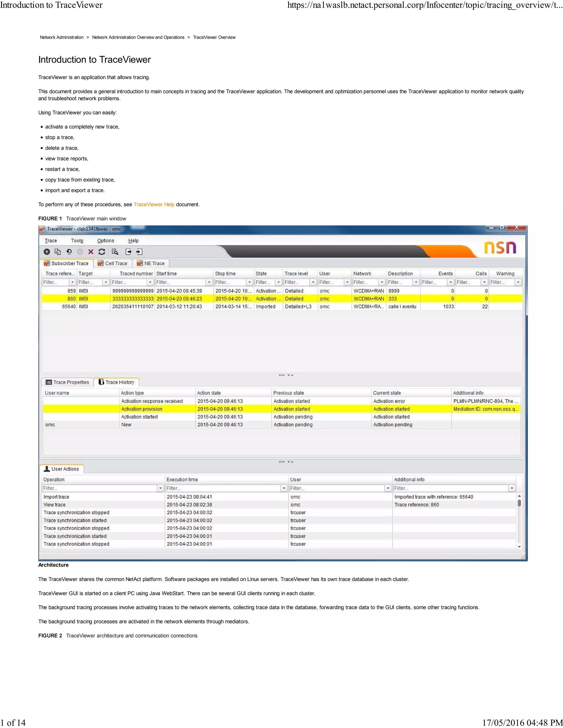
Task: Open the Operation filter dropdown in User Actions
Action: click(161, 488)
